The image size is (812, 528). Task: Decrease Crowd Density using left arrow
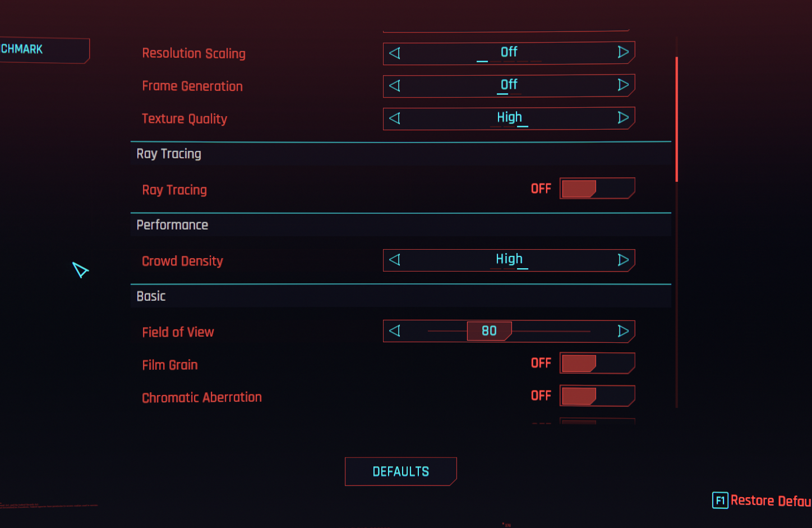pos(395,260)
